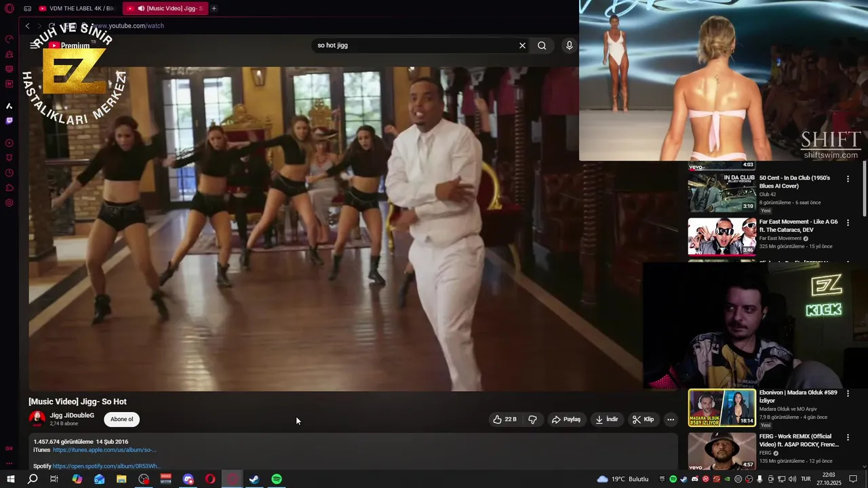This screenshot has height=488, width=868.
Task: Open Outlook from the taskbar
Action: 99,479
